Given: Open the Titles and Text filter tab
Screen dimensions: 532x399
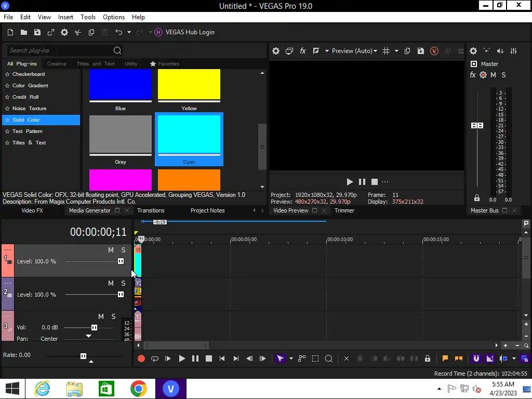Looking at the screenshot, I should coord(96,64).
